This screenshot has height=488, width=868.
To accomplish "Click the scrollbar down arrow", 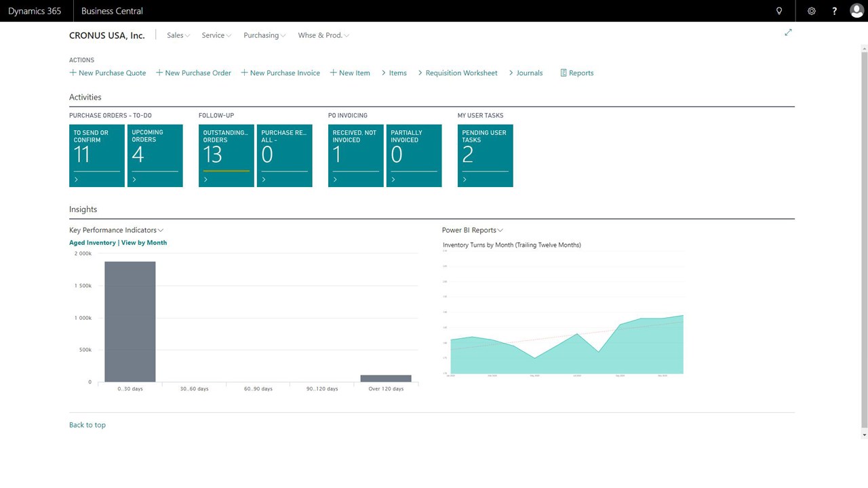I will (864, 434).
